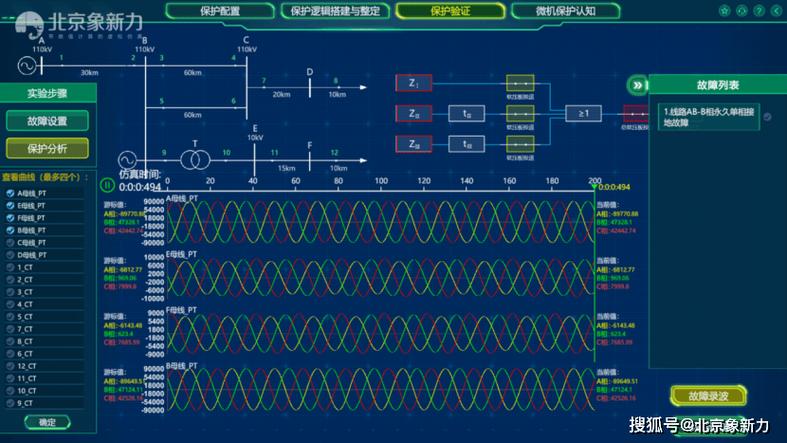Check the 5_CT curve

coord(10,317)
